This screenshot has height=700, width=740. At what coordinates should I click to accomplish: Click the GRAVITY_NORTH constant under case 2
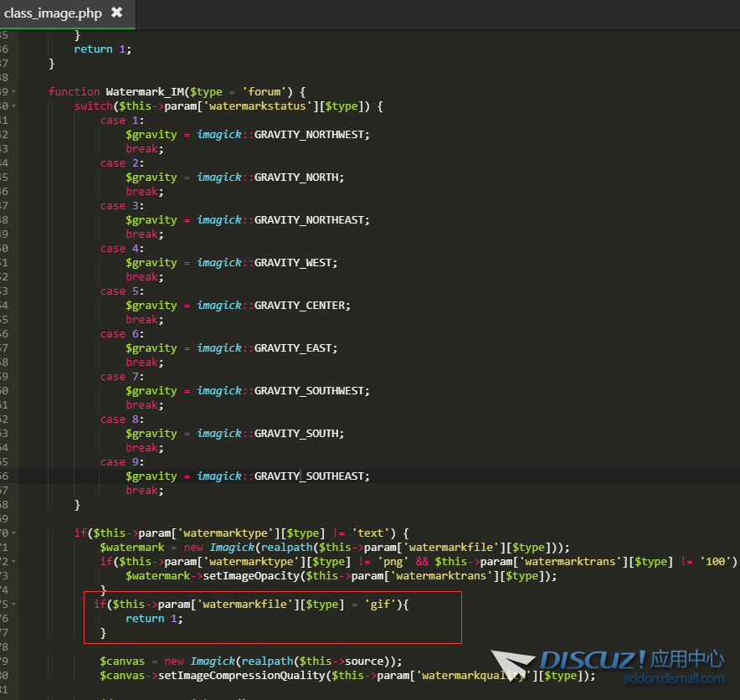click(296, 177)
